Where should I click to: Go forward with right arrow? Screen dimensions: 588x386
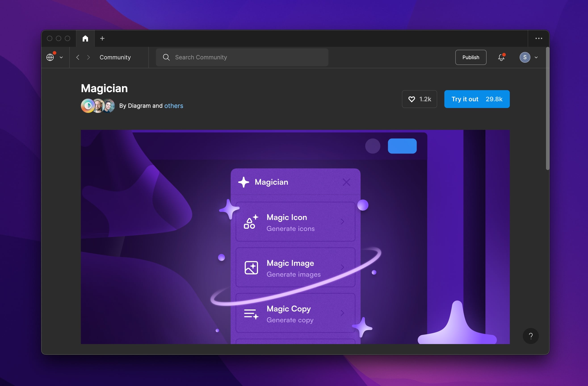(x=88, y=57)
